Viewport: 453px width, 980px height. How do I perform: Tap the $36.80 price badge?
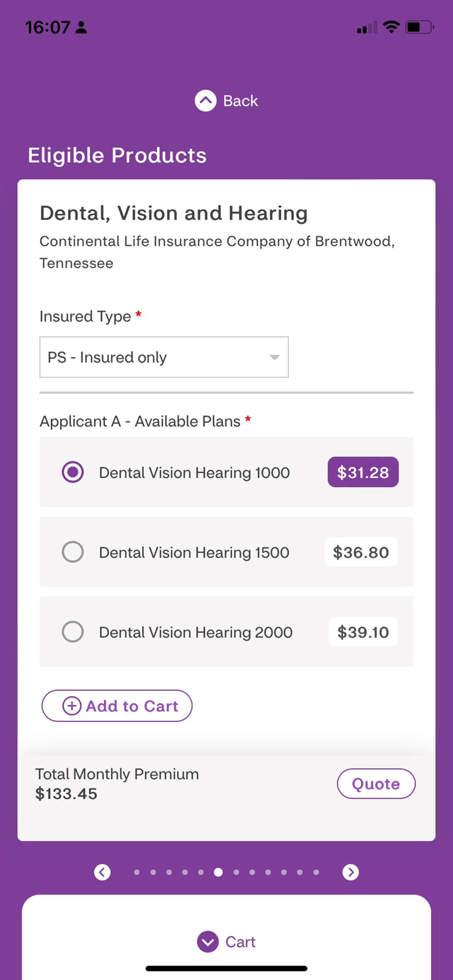[x=361, y=552]
